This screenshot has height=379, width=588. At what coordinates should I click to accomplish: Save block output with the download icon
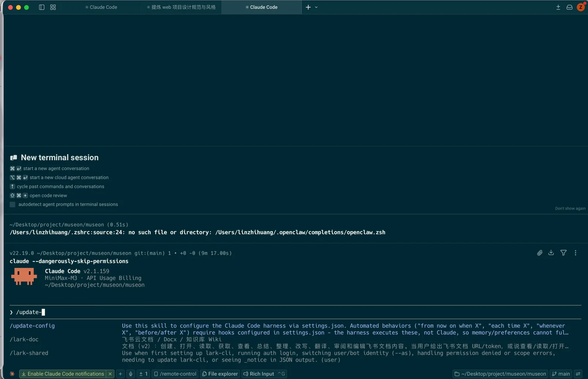point(551,253)
